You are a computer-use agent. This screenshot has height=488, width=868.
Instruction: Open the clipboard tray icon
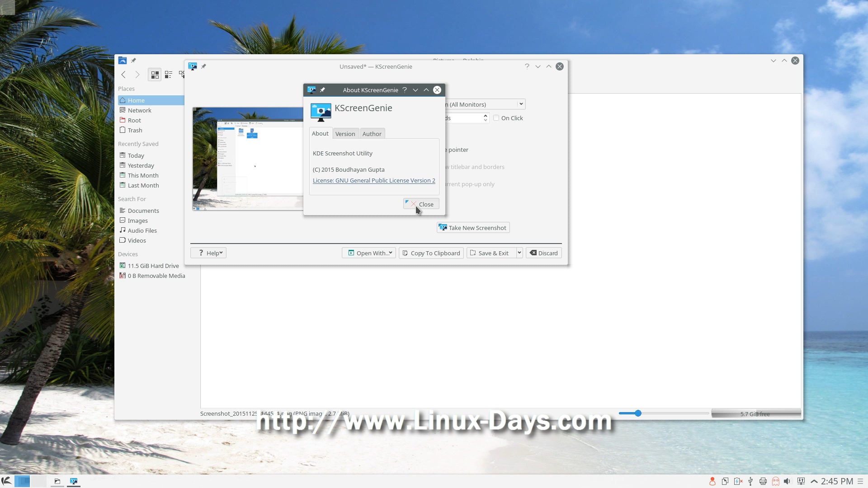click(x=725, y=482)
